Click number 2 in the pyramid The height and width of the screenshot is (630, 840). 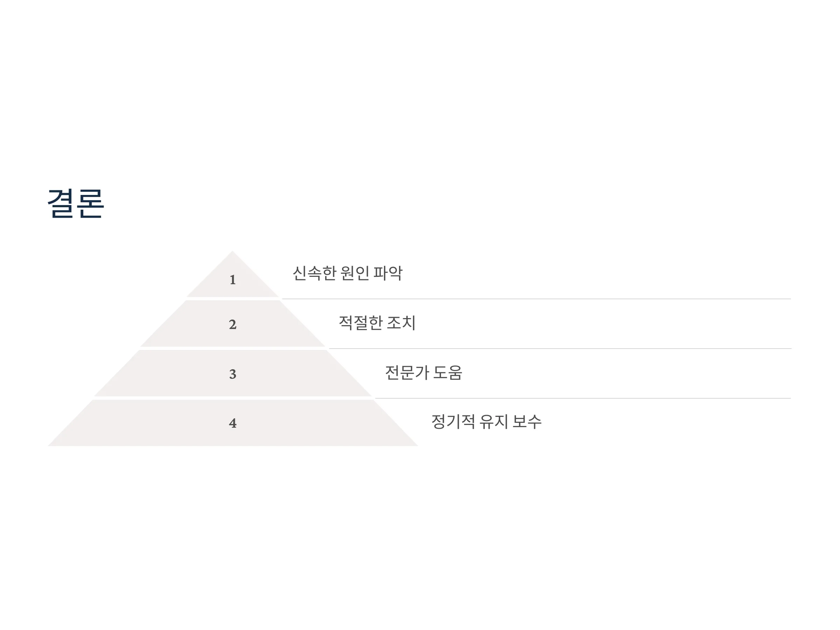(x=233, y=324)
